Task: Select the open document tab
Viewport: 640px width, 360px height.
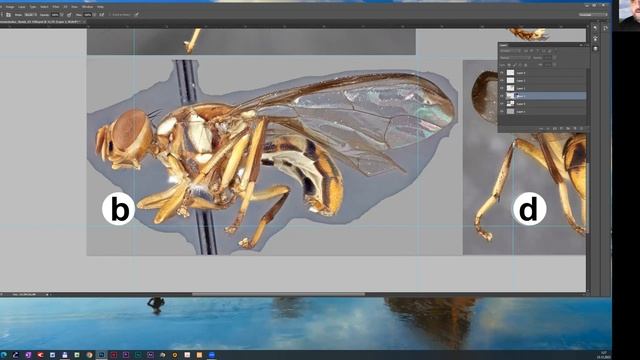Action: pos(43,22)
